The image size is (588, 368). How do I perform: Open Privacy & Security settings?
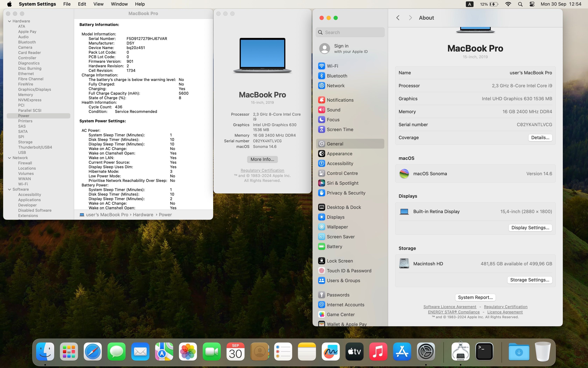coord(350,193)
